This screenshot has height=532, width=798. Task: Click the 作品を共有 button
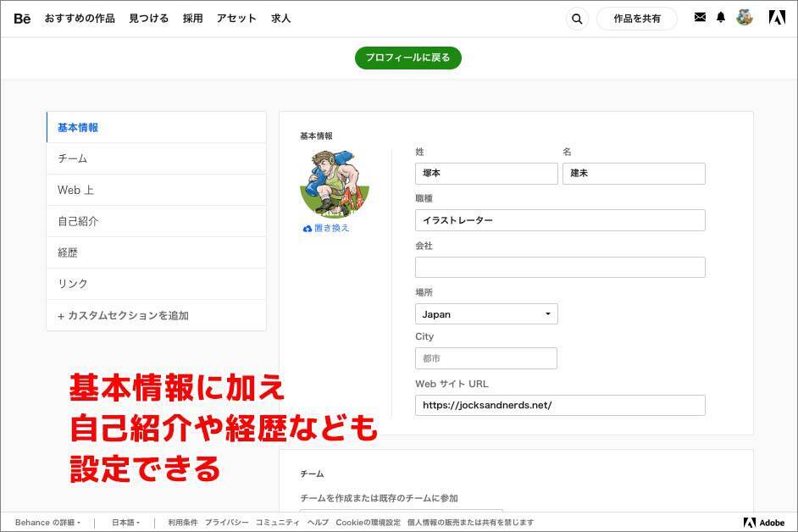[x=637, y=19]
